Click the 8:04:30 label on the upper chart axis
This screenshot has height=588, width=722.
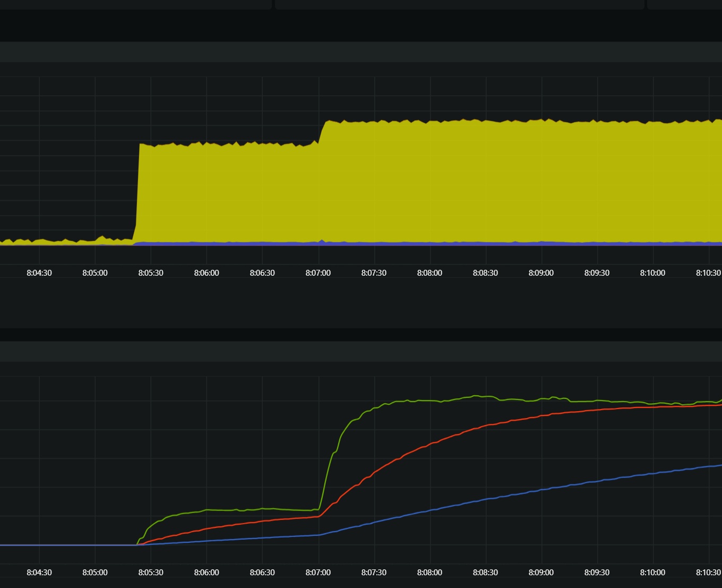39,273
